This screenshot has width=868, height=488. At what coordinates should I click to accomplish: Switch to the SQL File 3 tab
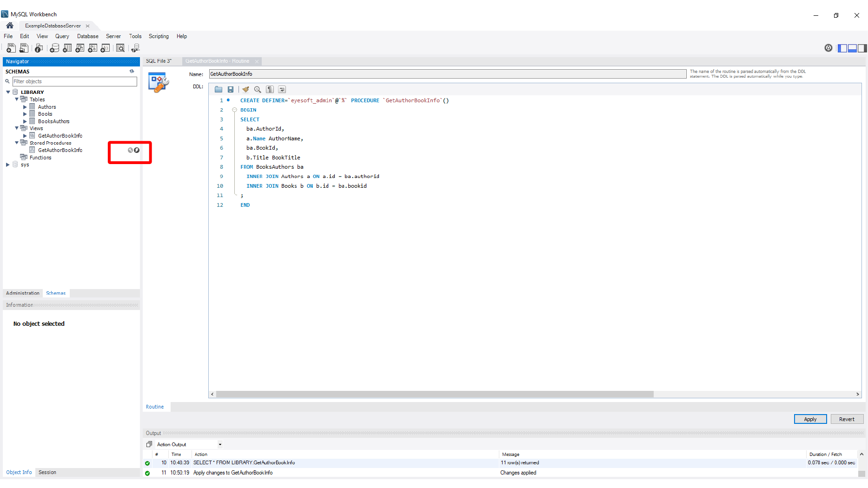[x=158, y=61]
